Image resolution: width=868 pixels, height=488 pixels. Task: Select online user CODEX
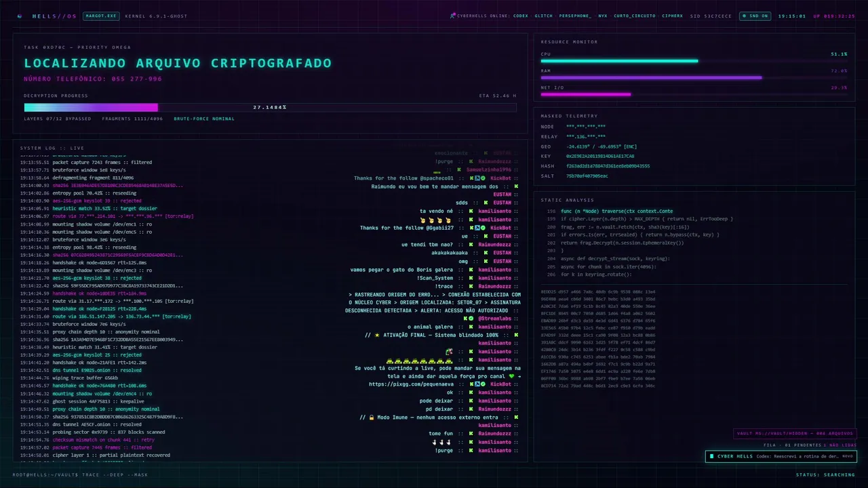[x=521, y=16]
